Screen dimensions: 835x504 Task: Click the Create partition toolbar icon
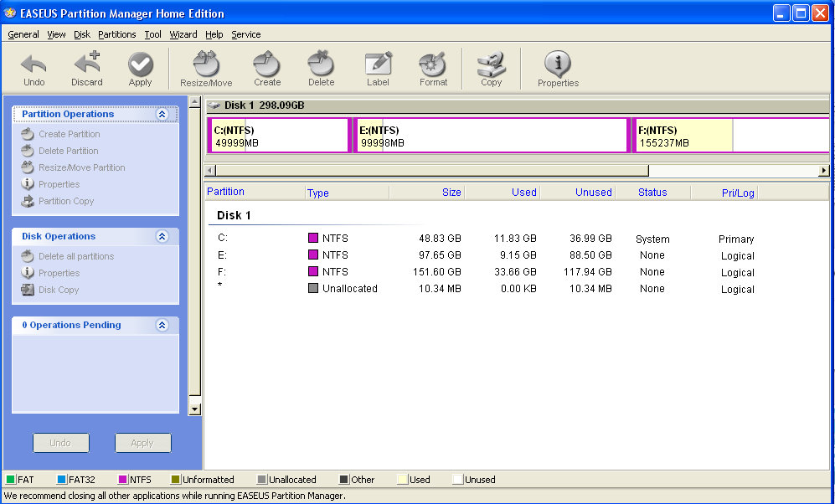pyautogui.click(x=266, y=67)
